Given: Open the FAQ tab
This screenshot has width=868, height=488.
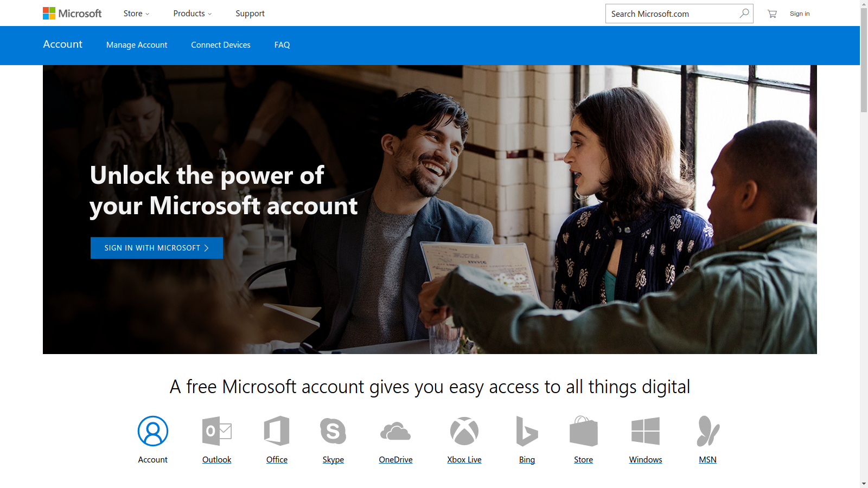Looking at the screenshot, I should pyautogui.click(x=282, y=45).
